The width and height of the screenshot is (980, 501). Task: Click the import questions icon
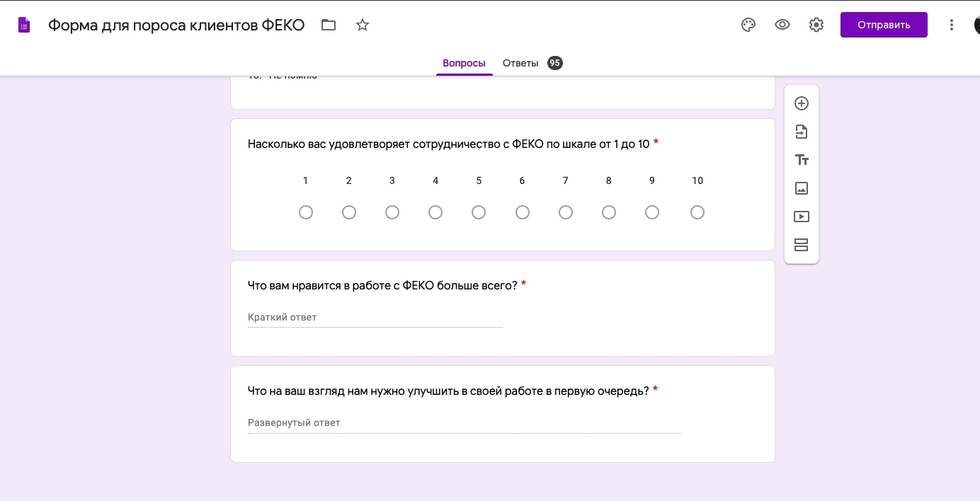(802, 132)
